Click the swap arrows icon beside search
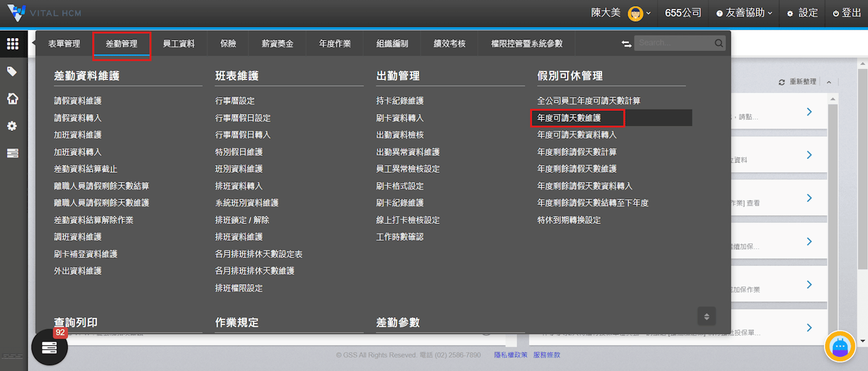 pyautogui.click(x=626, y=43)
